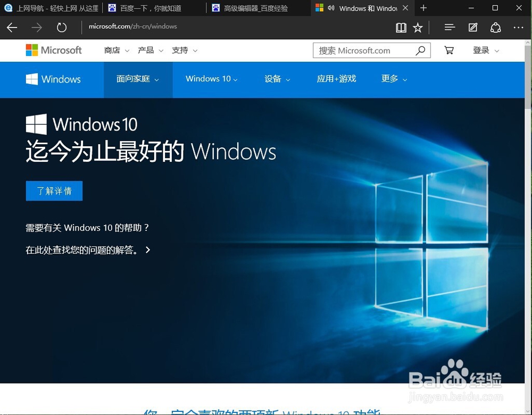The image size is (532, 415).
Task: Open the 更多 dropdown
Action: [x=394, y=79]
